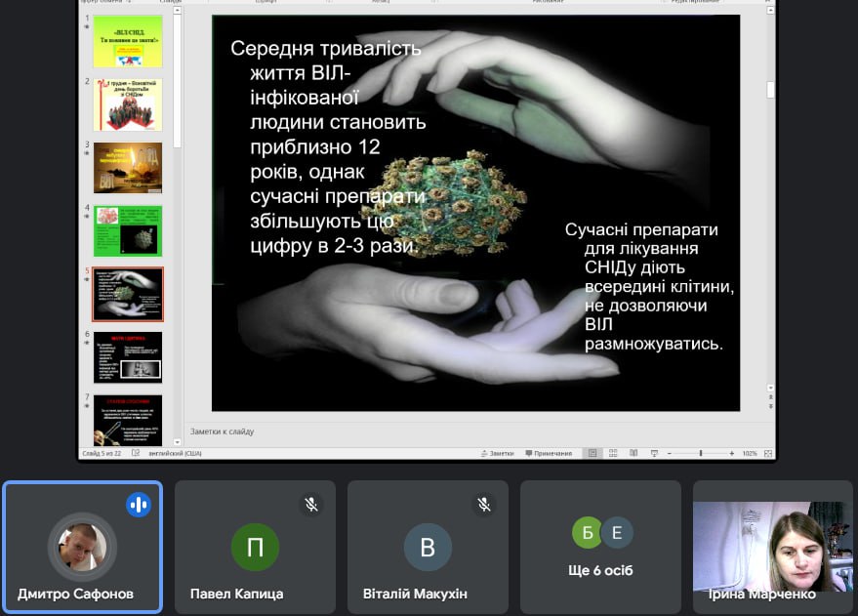Go to previous slide double-arrow button
858x616 pixels.
pyautogui.click(x=770, y=397)
